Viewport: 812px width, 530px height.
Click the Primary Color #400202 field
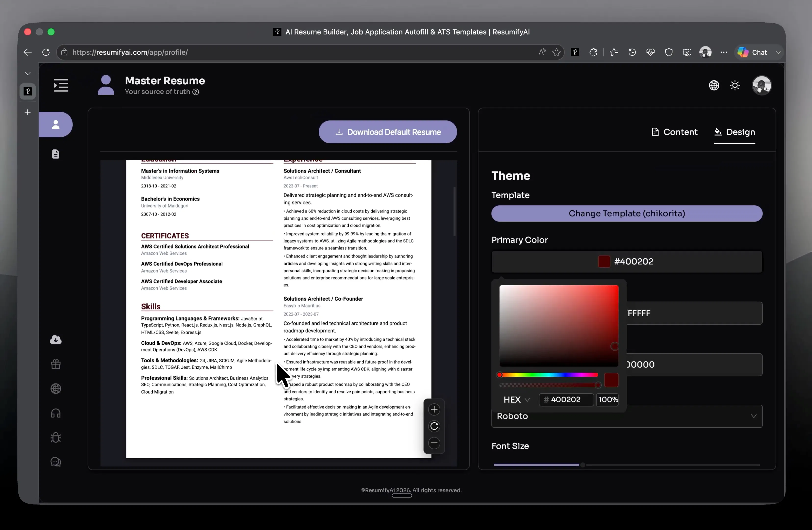pyautogui.click(x=627, y=262)
